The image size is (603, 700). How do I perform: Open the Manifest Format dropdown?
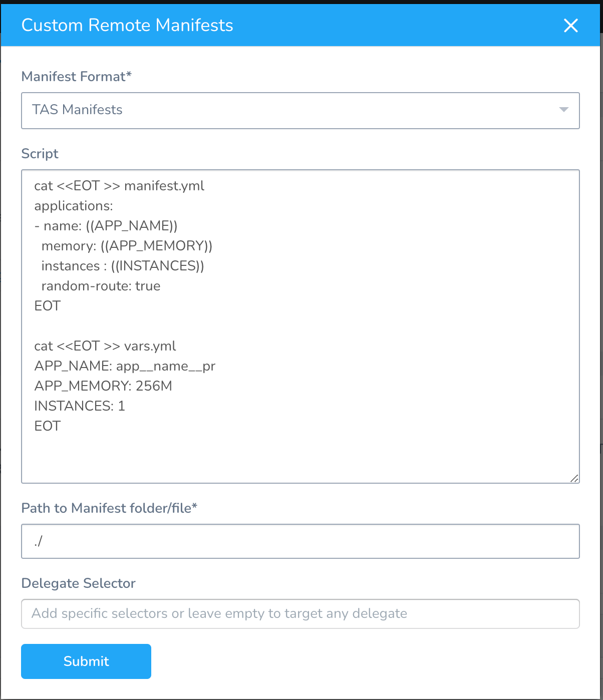(300, 110)
